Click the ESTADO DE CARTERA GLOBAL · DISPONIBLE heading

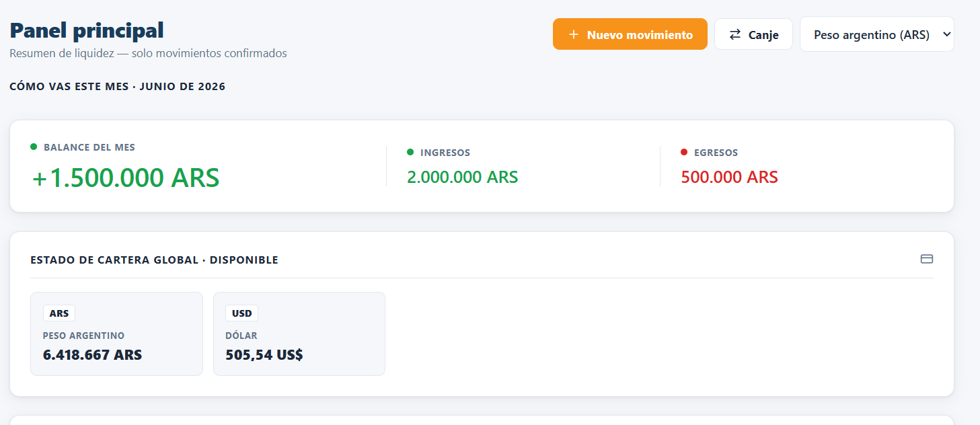[x=154, y=260]
